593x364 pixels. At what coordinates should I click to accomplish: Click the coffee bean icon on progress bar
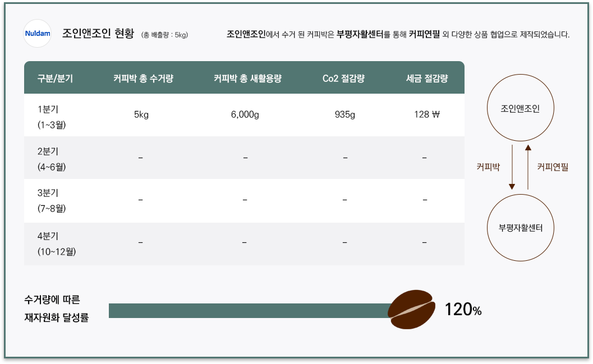tap(411, 309)
